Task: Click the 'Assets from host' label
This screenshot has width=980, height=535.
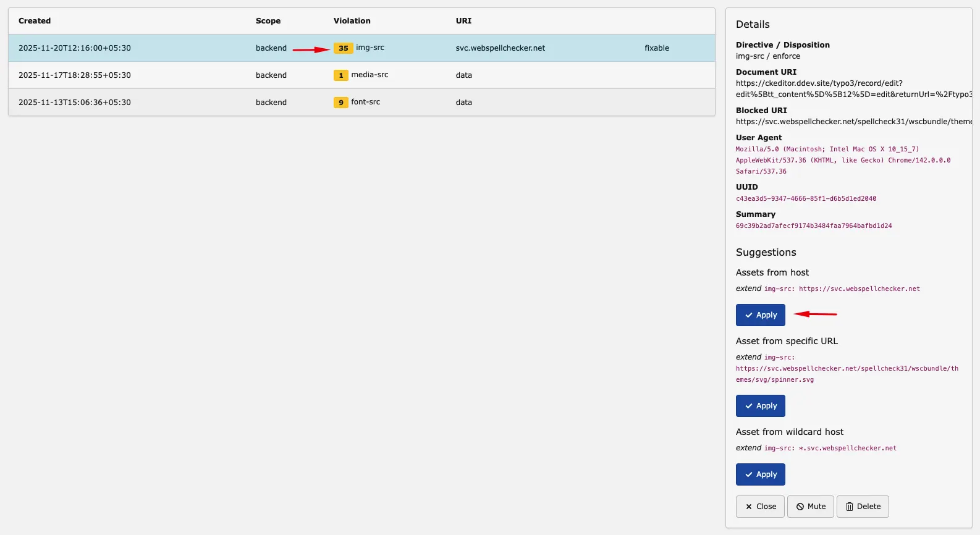Action: click(x=772, y=272)
